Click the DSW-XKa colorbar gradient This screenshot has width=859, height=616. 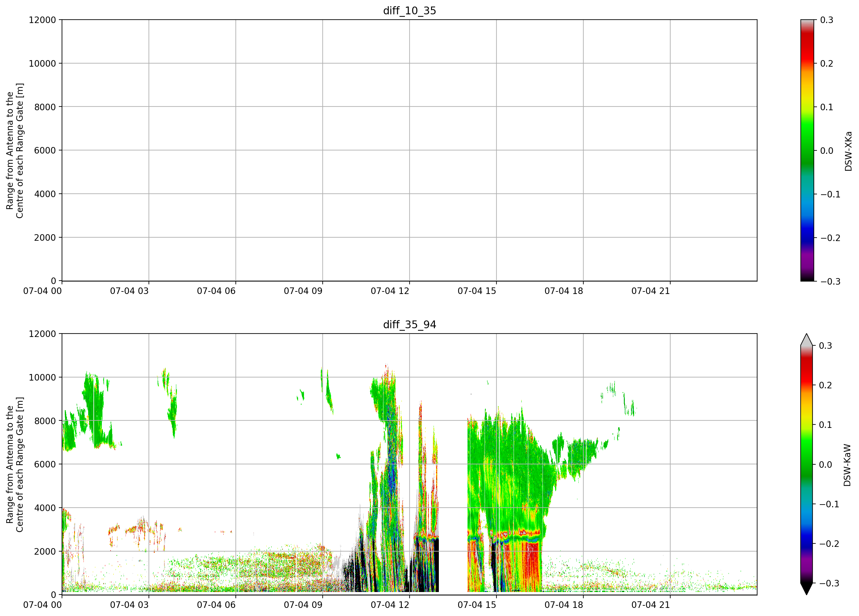click(807, 150)
